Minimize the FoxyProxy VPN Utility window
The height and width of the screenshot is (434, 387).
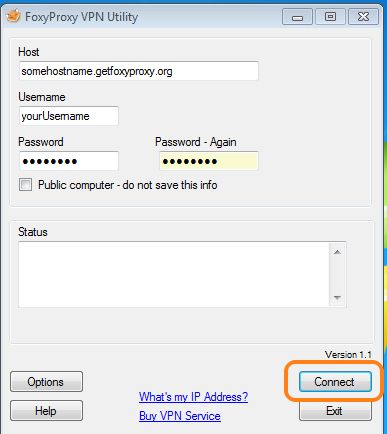tap(297, 17)
